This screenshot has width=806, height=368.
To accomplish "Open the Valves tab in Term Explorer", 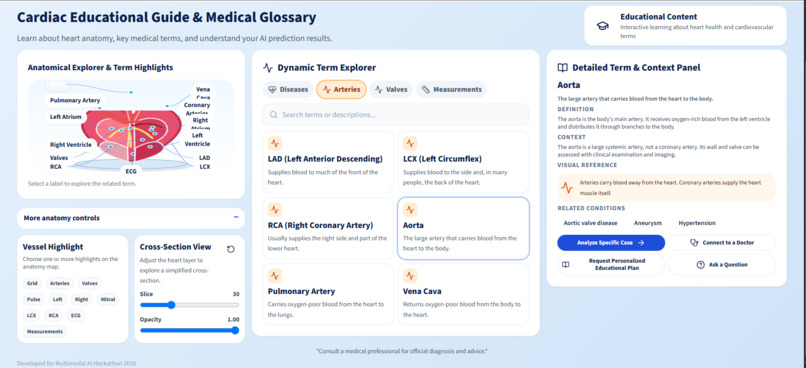I will pos(391,89).
